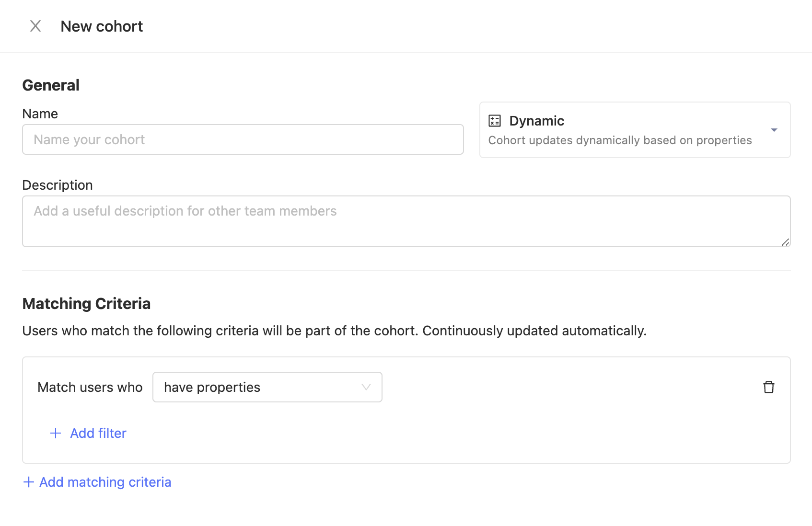
Task: Close the New cohort dialog
Action: [35, 26]
